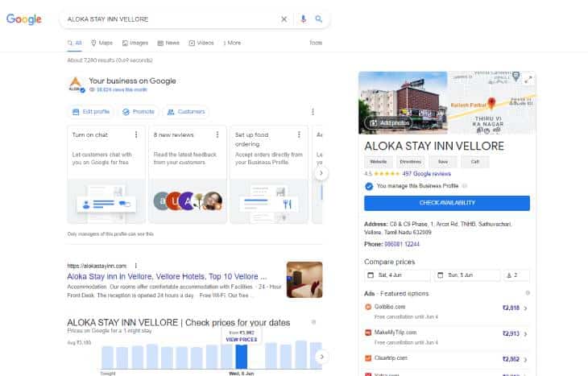Open the Set up food ordering card menu
588x376 pixels.
(x=299, y=134)
